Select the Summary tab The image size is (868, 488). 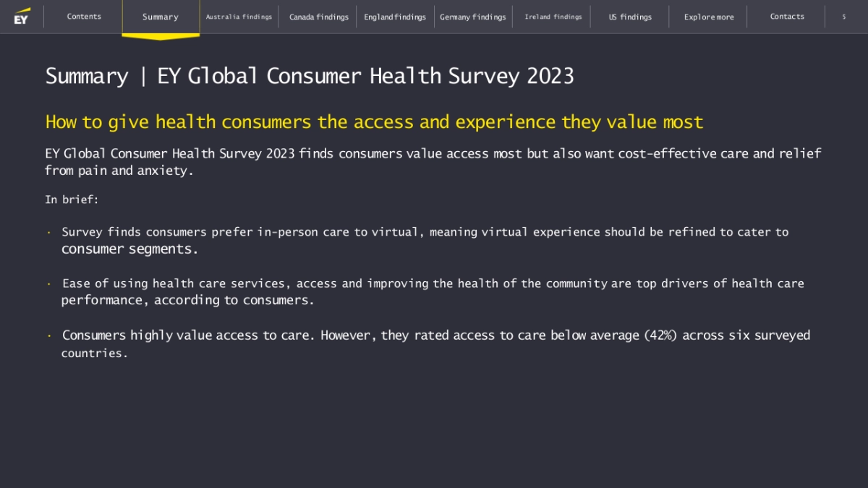point(161,17)
